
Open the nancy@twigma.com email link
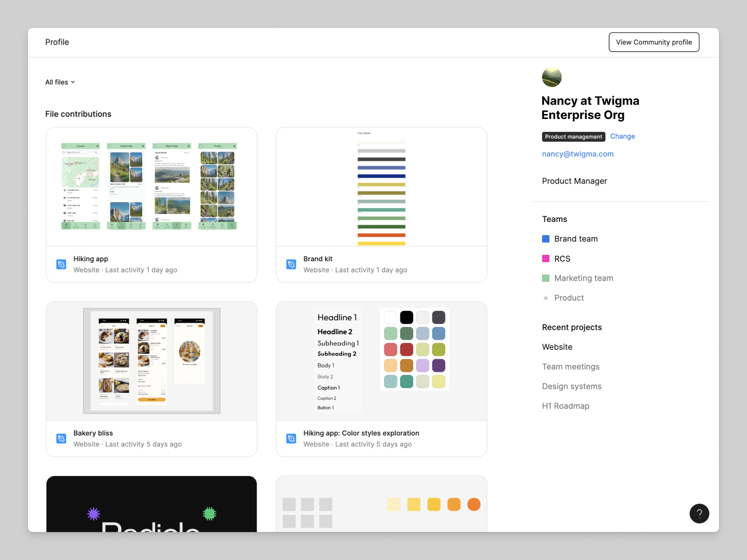click(577, 154)
